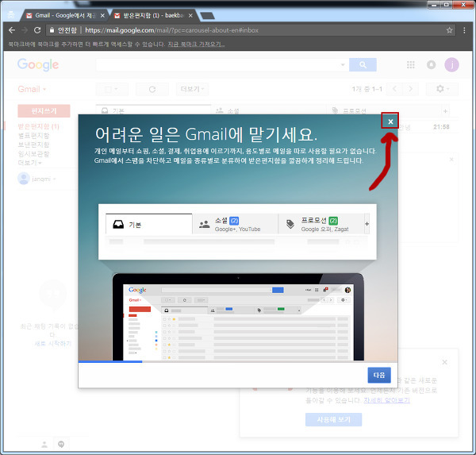
Task: Click the Hangouts icon at bottom
Action: [x=61, y=445]
